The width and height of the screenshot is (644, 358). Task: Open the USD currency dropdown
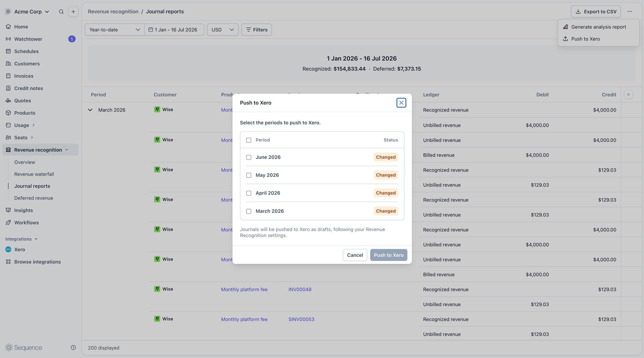223,30
